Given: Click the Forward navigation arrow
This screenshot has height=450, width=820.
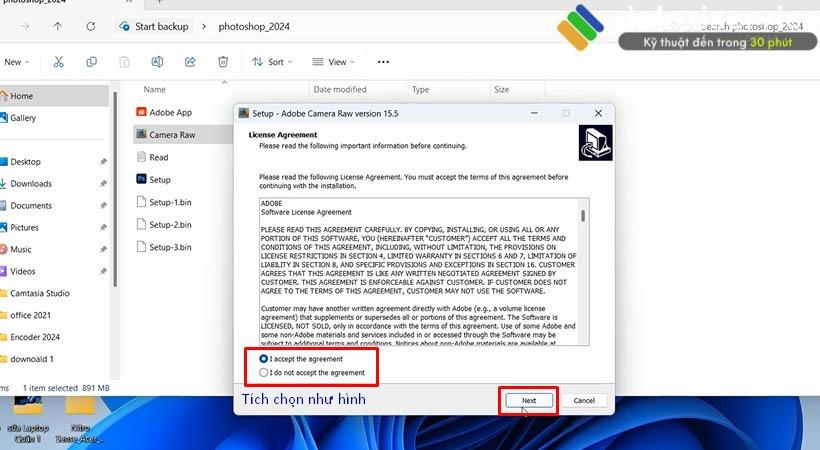Looking at the screenshot, I should 25,26.
